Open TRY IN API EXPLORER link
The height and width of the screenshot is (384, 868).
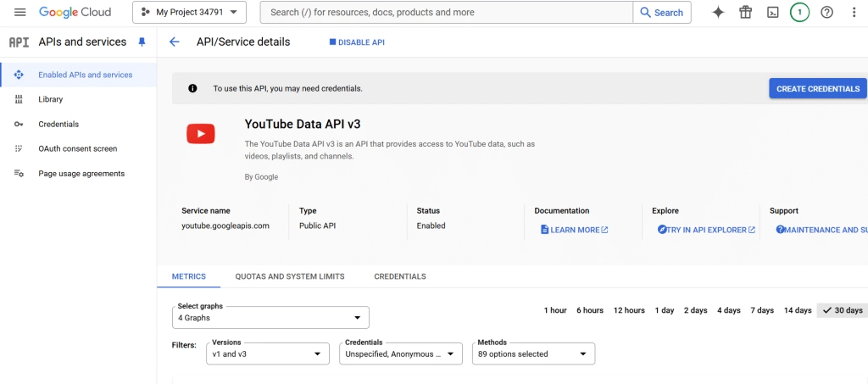(x=706, y=230)
